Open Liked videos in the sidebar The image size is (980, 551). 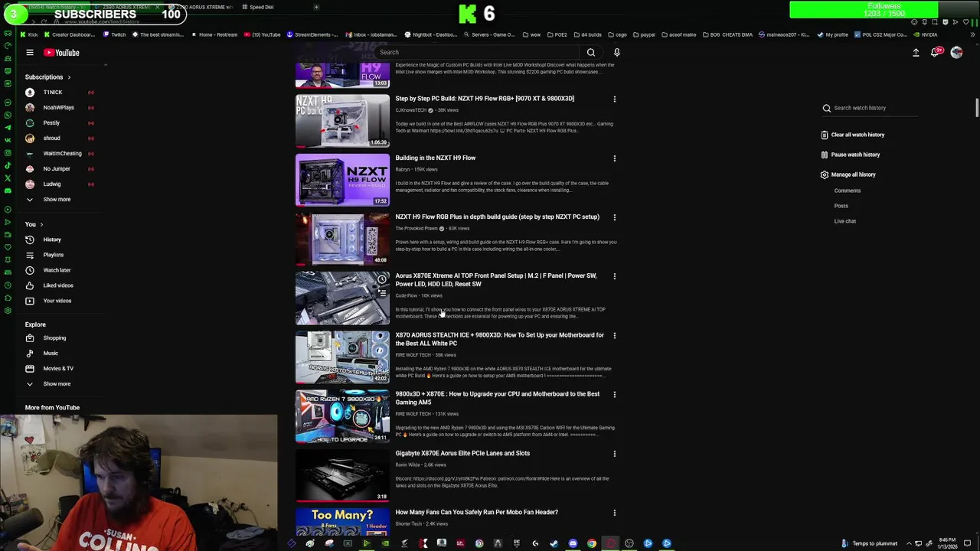click(x=58, y=285)
